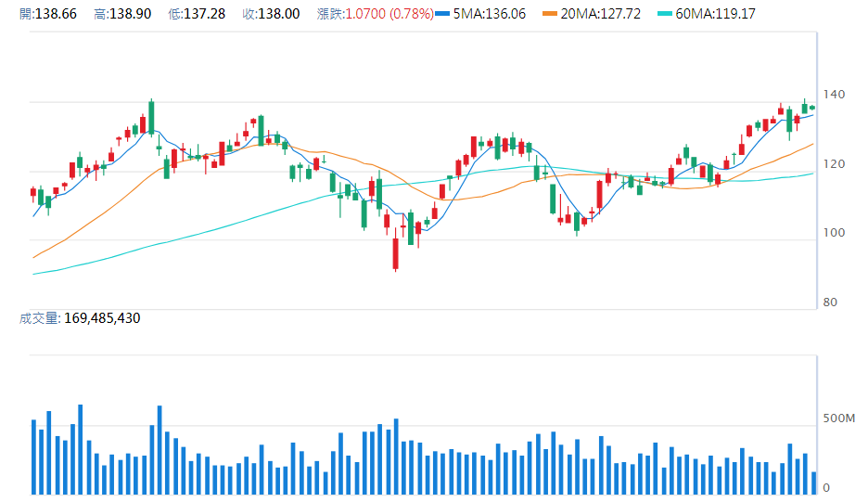Select the closing price 138.00 value
868x502 pixels.
pyautogui.click(x=279, y=15)
